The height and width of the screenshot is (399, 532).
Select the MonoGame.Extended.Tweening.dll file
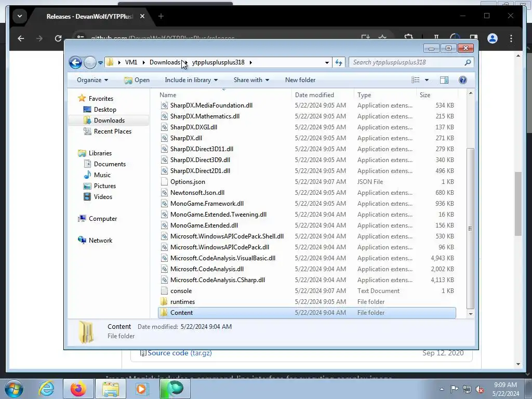tap(218, 215)
